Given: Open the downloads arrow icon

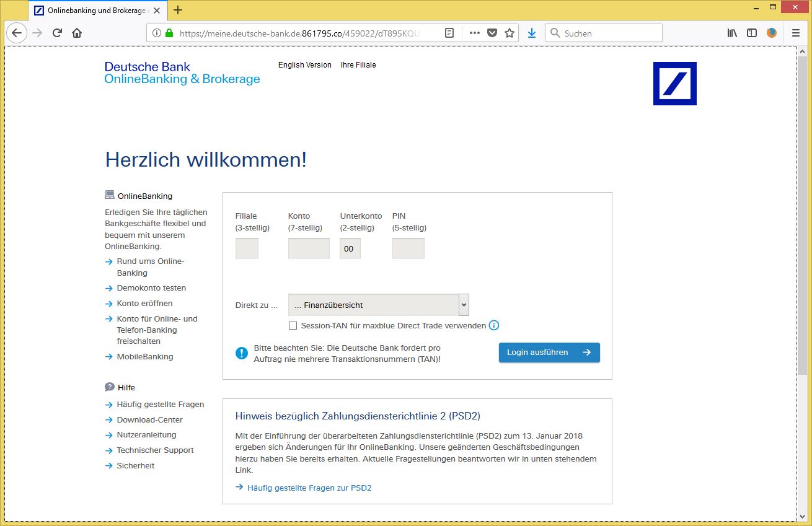Looking at the screenshot, I should pyautogui.click(x=532, y=33).
